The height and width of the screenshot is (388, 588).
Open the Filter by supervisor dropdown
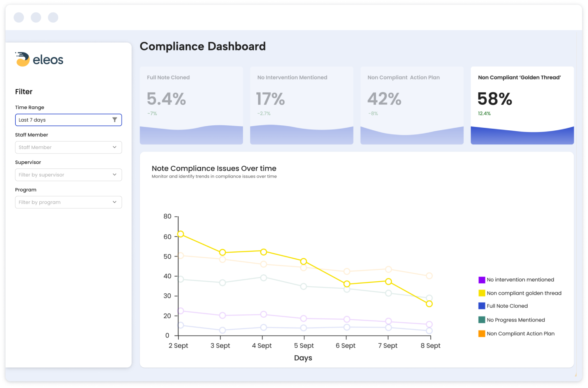(68, 175)
